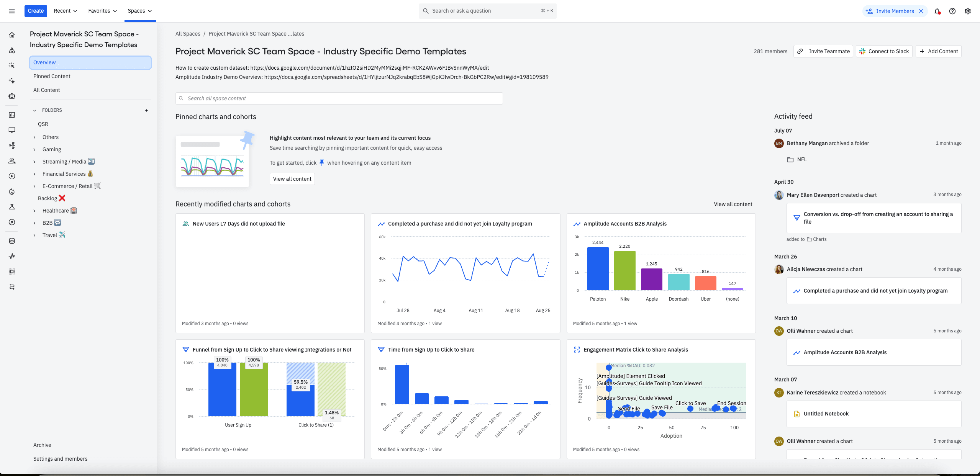Viewport: 980px width, 476px height.
Task: Expand the Gaming folder
Action: tap(34, 150)
